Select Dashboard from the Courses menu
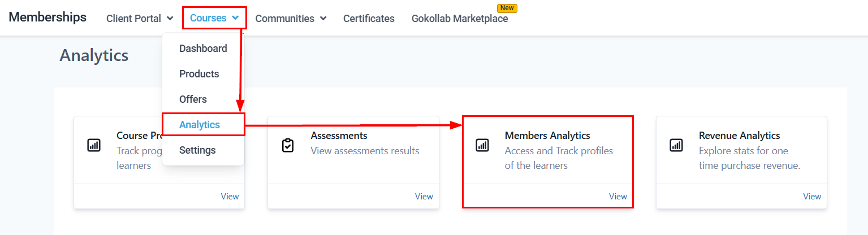Viewport: 868px width, 235px height. 203,49
